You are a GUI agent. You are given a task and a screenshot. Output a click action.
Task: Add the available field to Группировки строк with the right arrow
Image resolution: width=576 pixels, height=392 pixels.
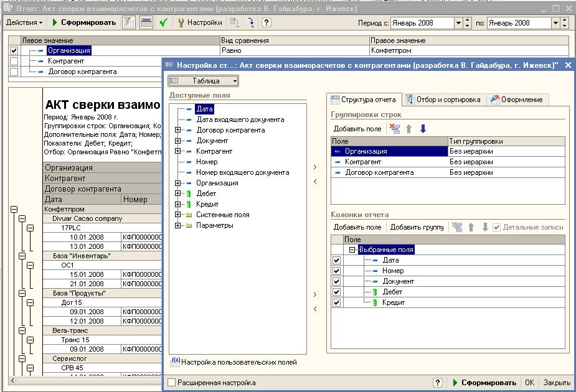(x=315, y=167)
